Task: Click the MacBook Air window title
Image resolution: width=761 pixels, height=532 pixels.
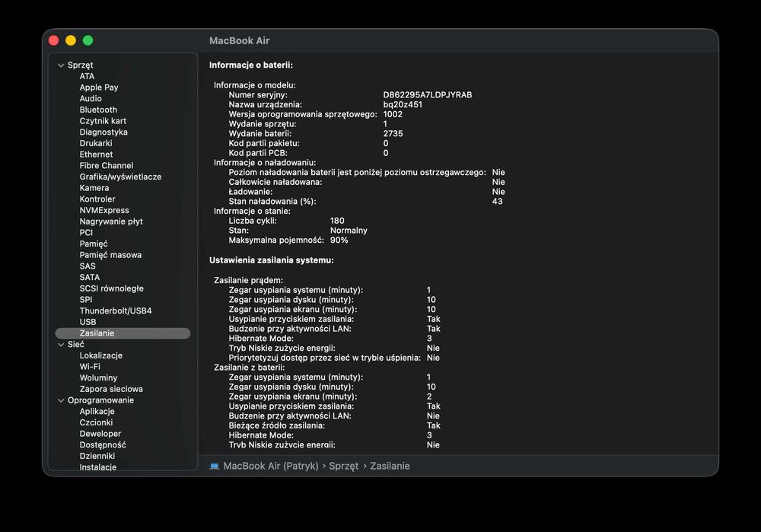Action: click(x=239, y=41)
